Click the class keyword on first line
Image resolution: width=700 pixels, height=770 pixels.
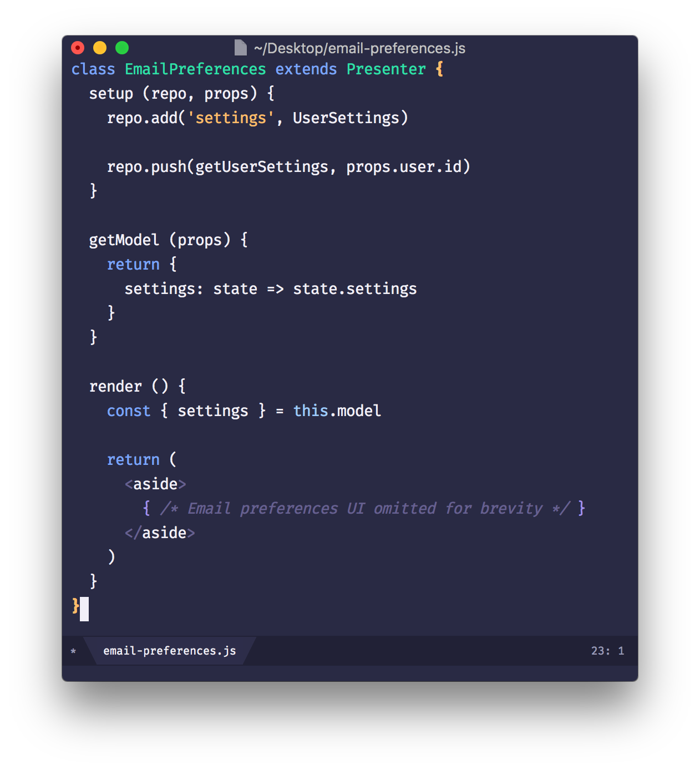[93, 69]
